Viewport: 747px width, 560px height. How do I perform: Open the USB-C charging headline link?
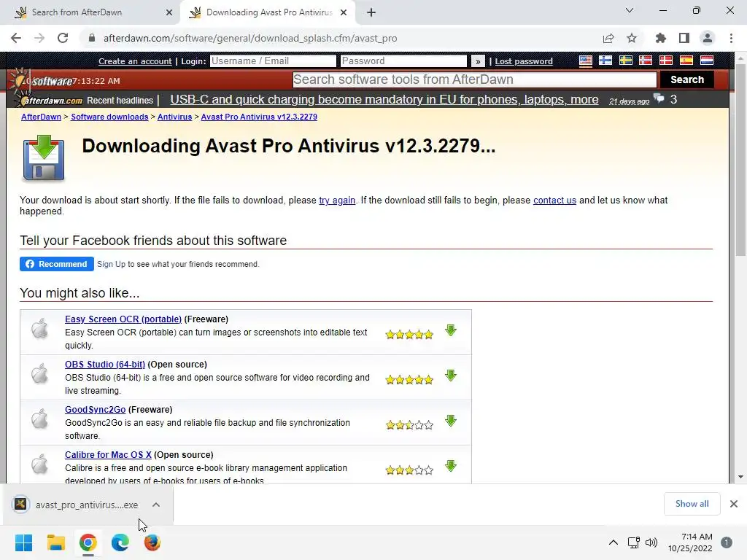pos(384,99)
